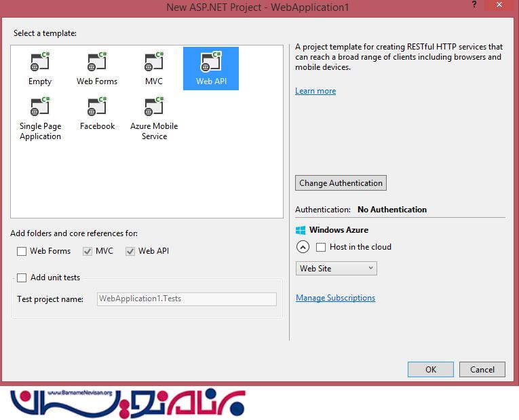Click the Windows Azure logo icon
This screenshot has width=519, height=420.
click(301, 230)
